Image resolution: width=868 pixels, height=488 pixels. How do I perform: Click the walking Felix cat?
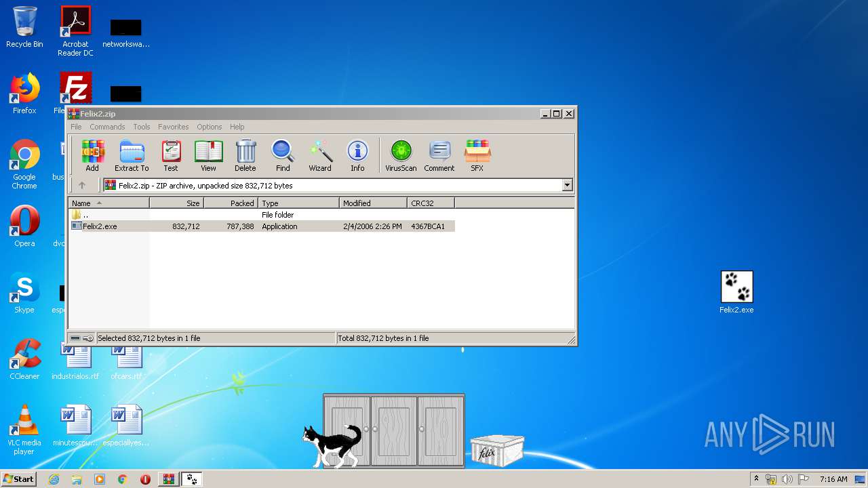332,446
